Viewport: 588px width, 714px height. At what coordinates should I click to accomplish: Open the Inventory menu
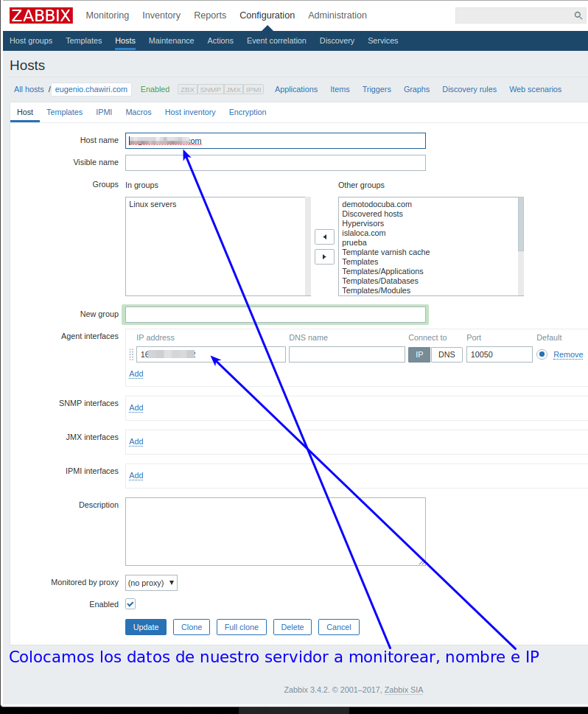161,15
